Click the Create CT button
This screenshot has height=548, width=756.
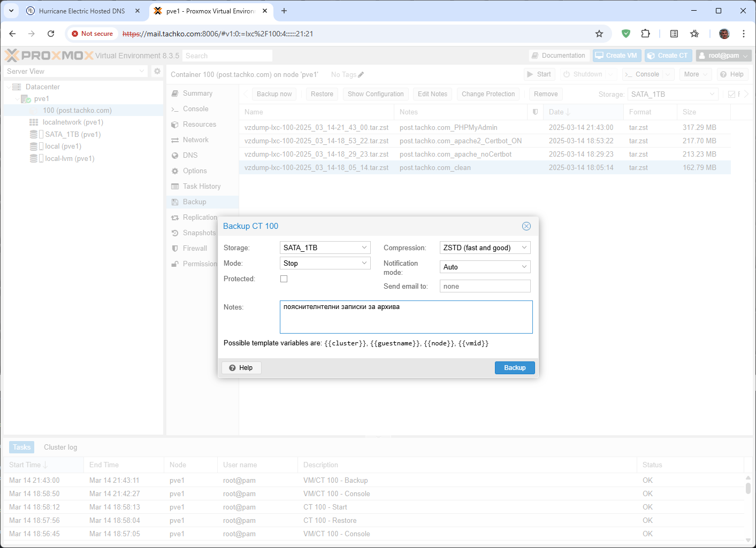click(x=668, y=56)
